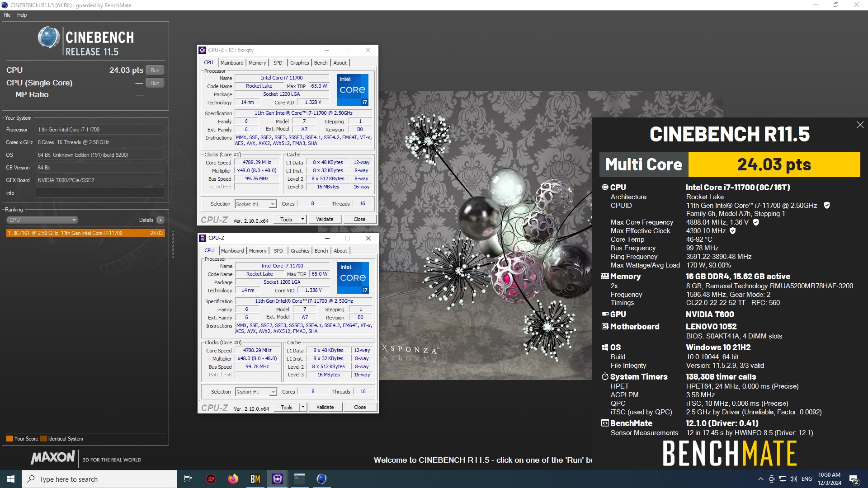Click Validate in lower CPU-Z window
Image resolution: width=868 pixels, height=488 pixels.
click(x=325, y=407)
